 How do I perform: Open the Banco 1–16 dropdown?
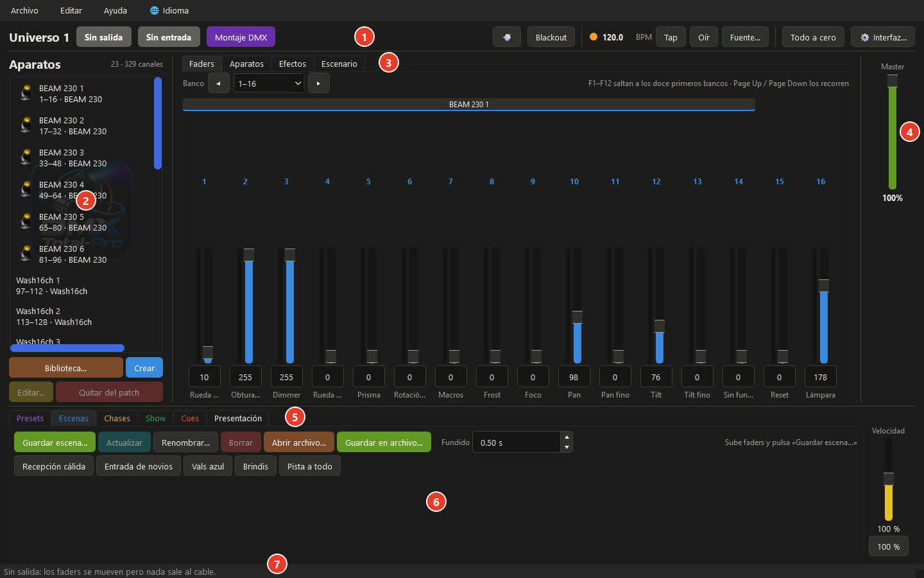coord(269,83)
